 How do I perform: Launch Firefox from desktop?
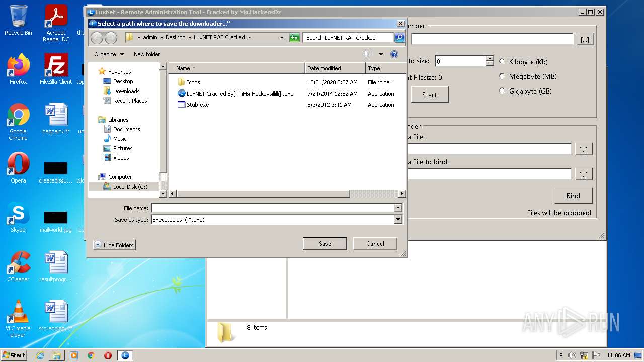(18, 69)
